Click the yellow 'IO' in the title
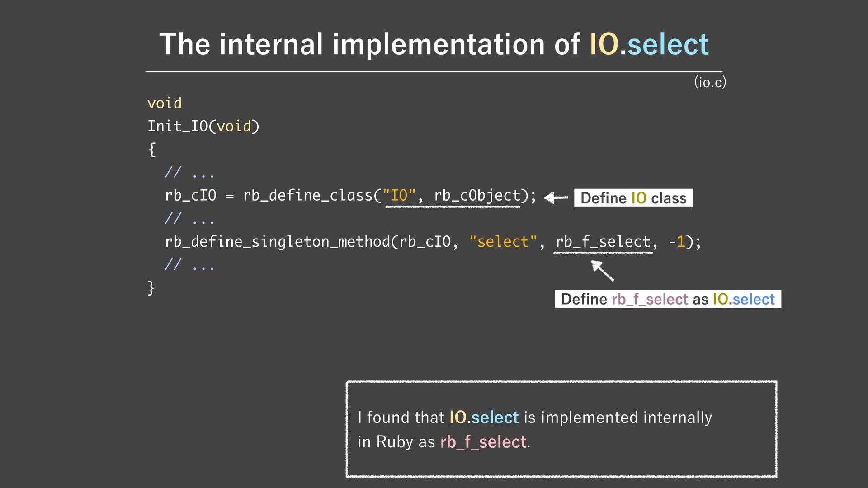The height and width of the screenshot is (488, 868). click(x=604, y=44)
